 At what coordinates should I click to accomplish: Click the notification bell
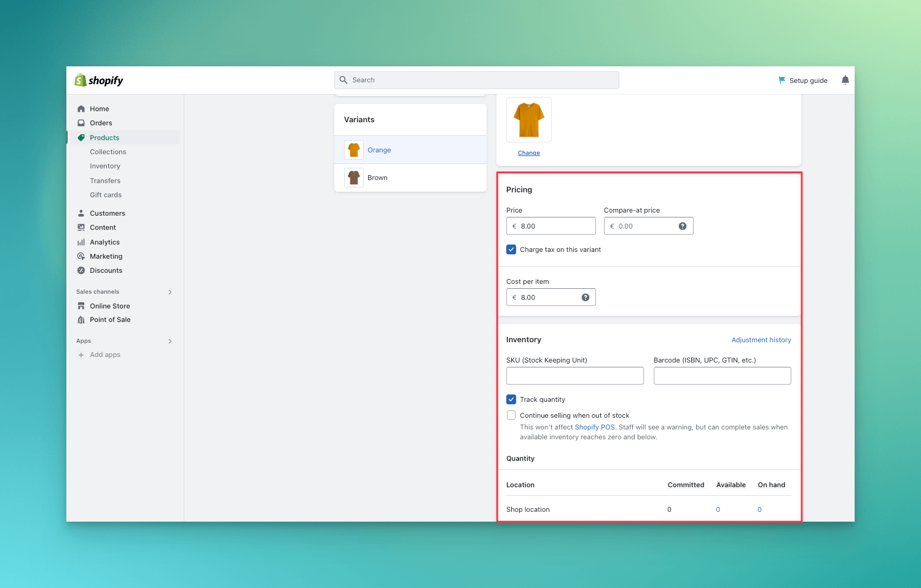845,79
